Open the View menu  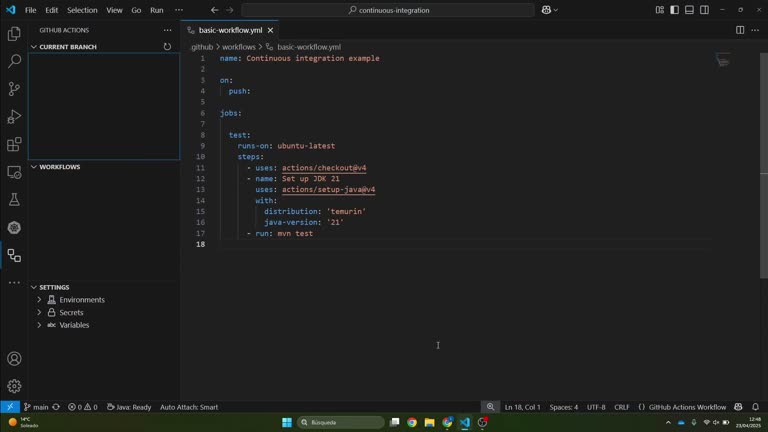(x=114, y=10)
